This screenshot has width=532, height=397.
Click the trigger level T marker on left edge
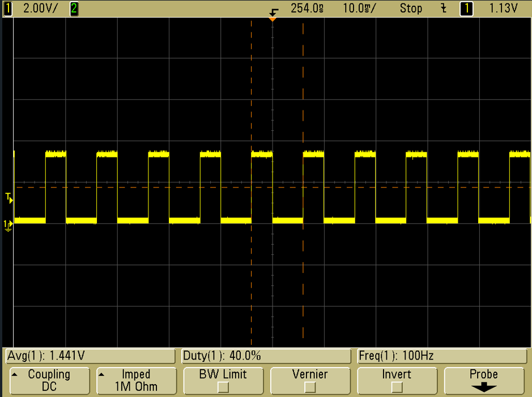tap(8, 198)
